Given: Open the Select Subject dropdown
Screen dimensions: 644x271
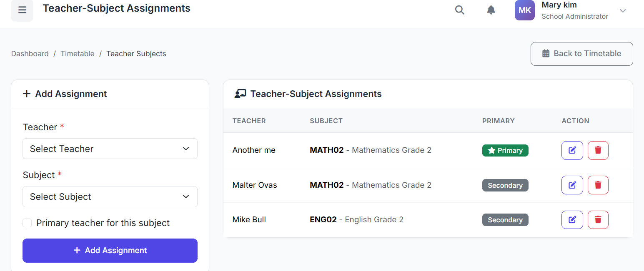Looking at the screenshot, I should click(110, 196).
